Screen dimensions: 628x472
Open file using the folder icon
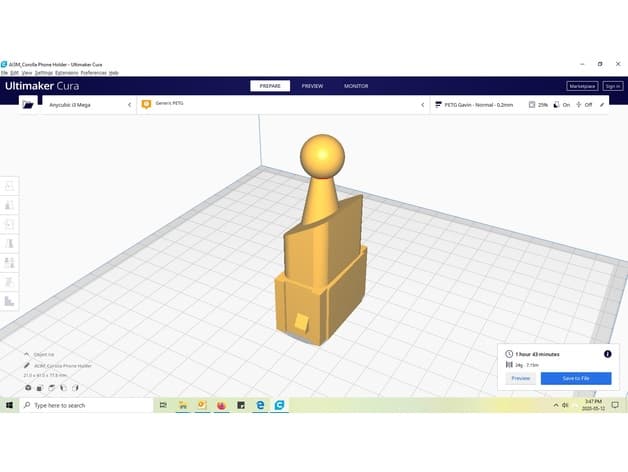click(28, 105)
